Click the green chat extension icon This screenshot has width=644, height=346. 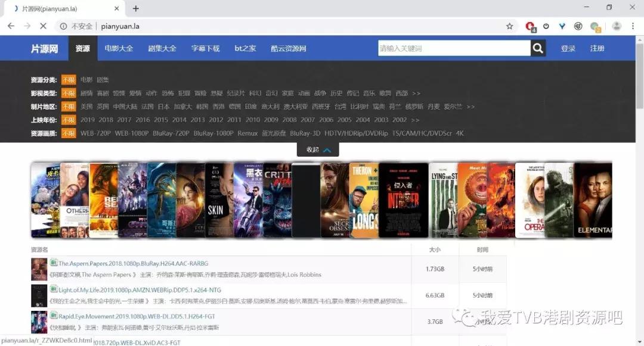tap(595, 27)
